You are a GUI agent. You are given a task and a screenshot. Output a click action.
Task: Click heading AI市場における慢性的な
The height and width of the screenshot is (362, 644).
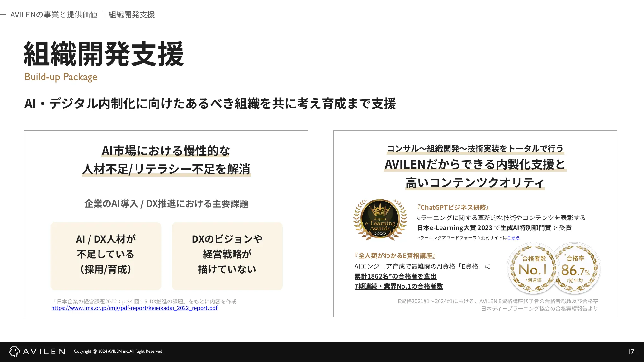166,151
